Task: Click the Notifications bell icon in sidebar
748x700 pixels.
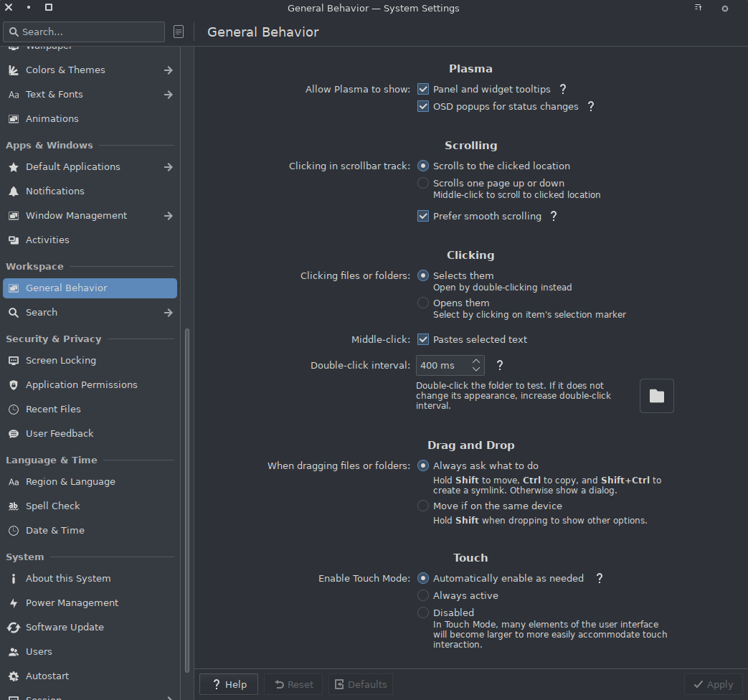Action: click(13, 191)
